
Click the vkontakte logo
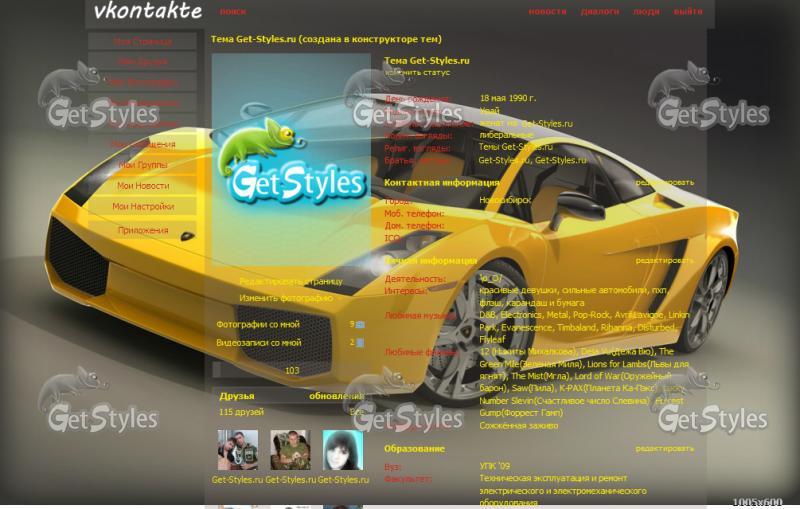(x=148, y=11)
